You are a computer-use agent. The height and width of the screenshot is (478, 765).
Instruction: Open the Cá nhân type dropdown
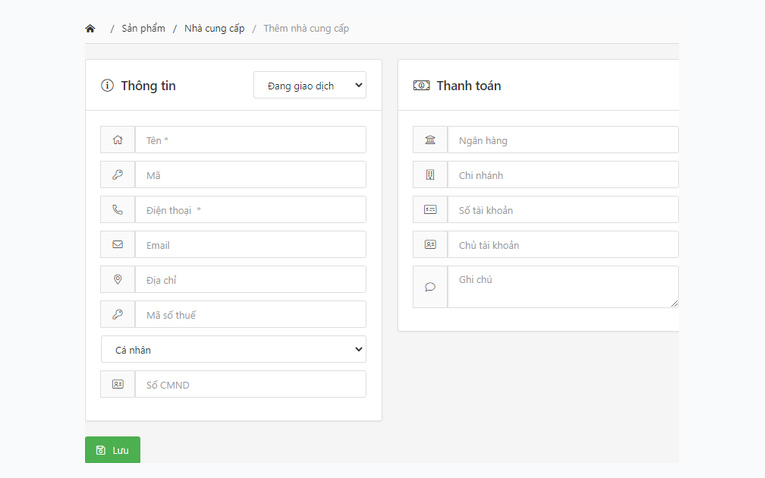(x=234, y=349)
